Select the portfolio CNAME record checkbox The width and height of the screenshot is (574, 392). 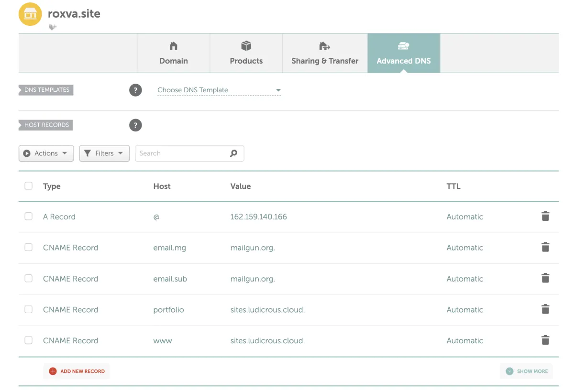(29, 309)
